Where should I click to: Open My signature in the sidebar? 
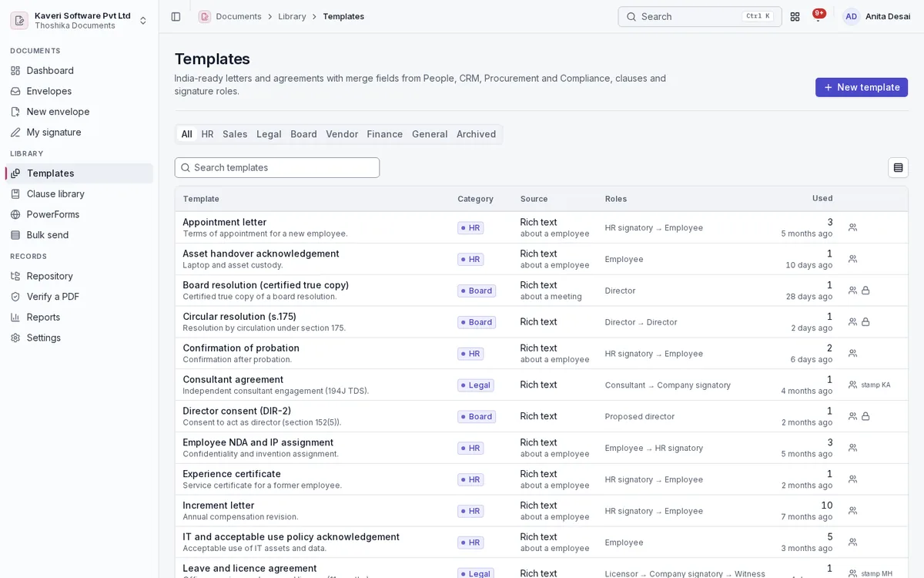(x=79, y=132)
